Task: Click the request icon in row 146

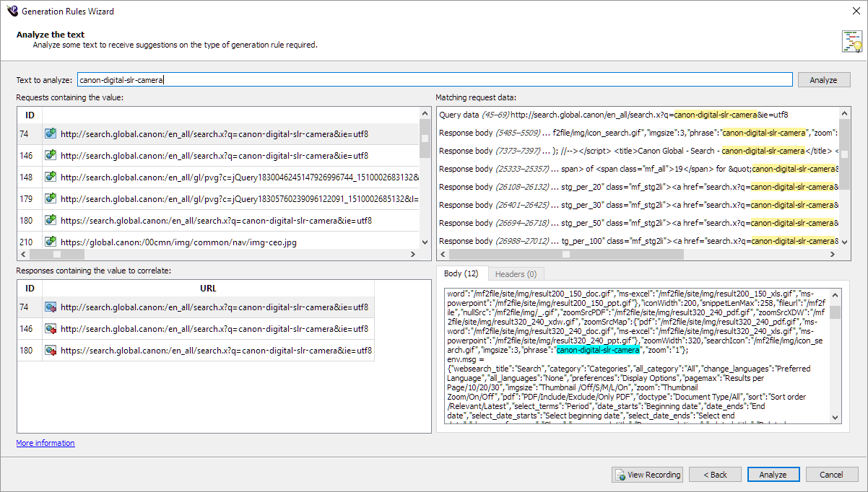Action: click(x=51, y=155)
